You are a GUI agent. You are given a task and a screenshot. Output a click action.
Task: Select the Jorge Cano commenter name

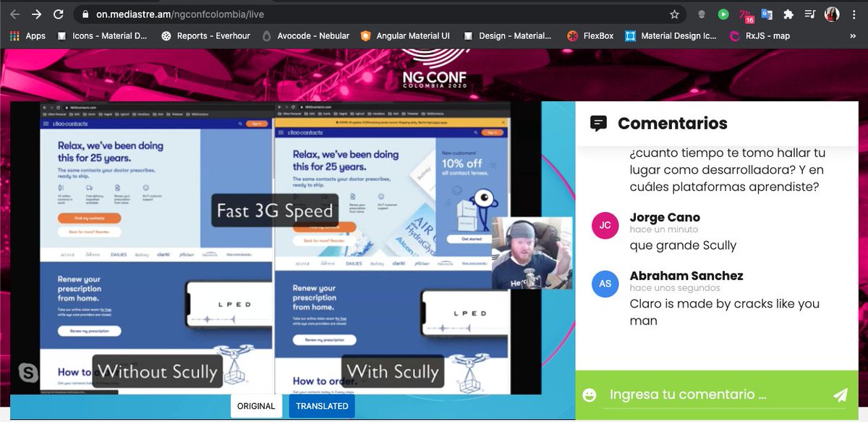click(665, 217)
